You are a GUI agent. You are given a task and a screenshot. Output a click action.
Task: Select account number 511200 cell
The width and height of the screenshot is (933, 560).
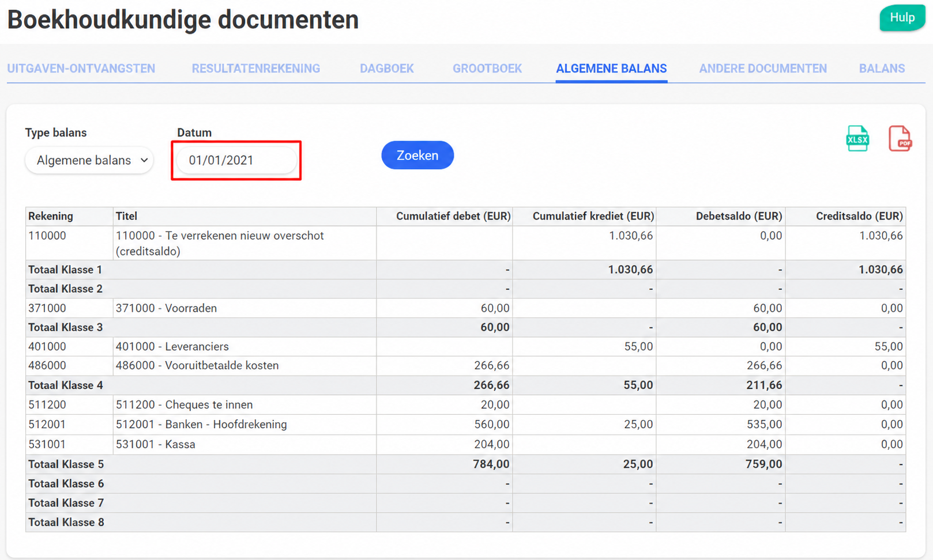69,404
